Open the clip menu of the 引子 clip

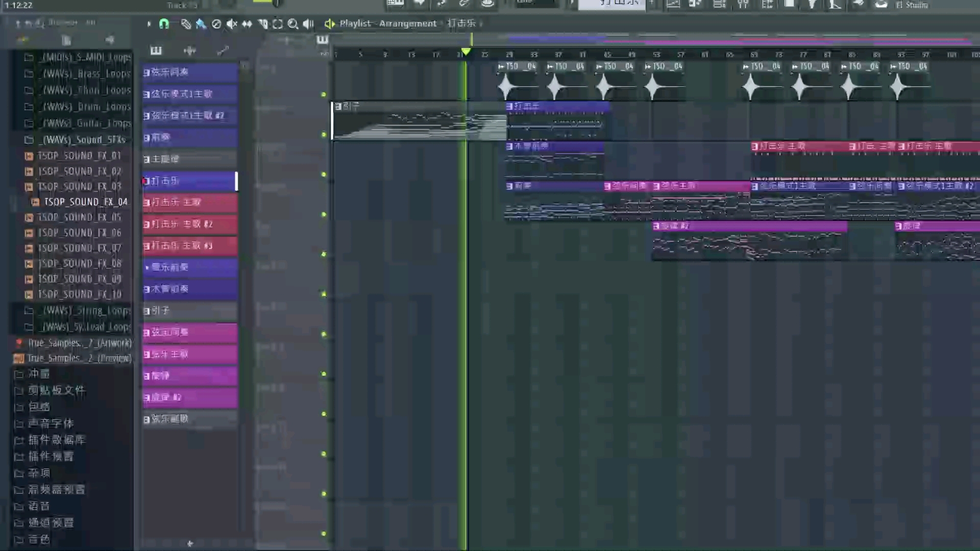coord(338,107)
